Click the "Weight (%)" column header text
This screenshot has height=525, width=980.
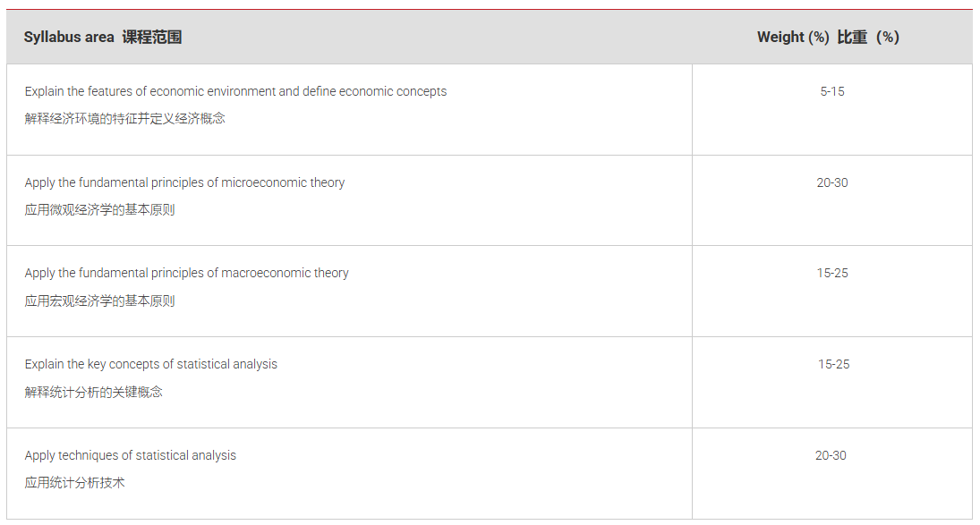(x=793, y=37)
